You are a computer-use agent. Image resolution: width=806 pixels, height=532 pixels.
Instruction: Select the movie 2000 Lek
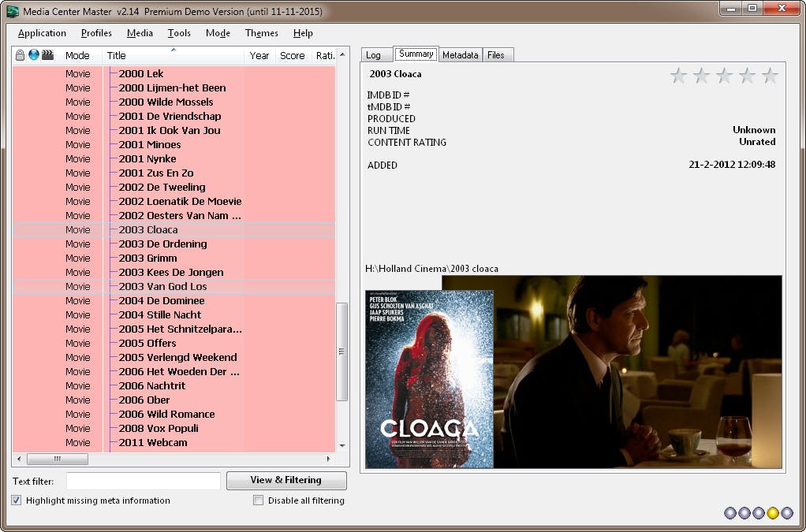tap(174, 73)
